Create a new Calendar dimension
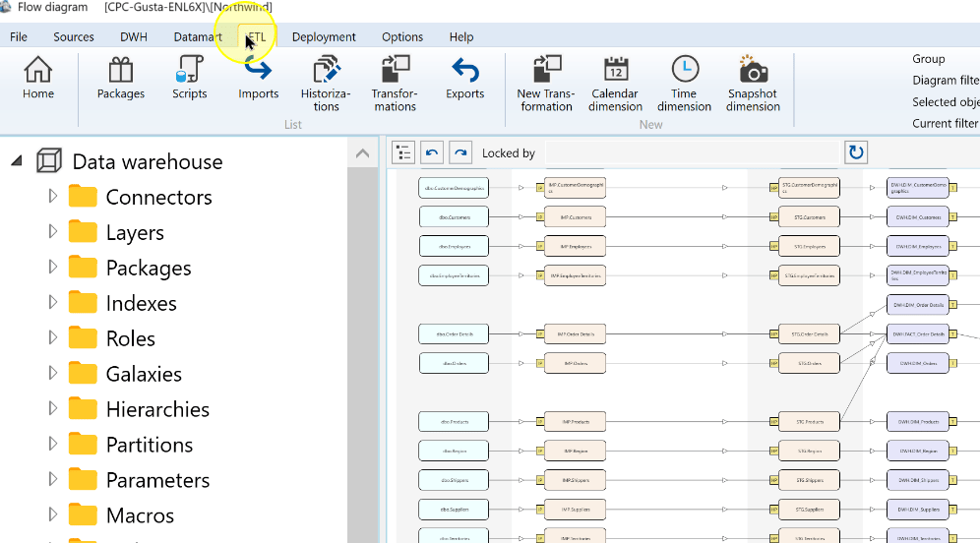Image resolution: width=980 pixels, height=543 pixels. (615, 85)
